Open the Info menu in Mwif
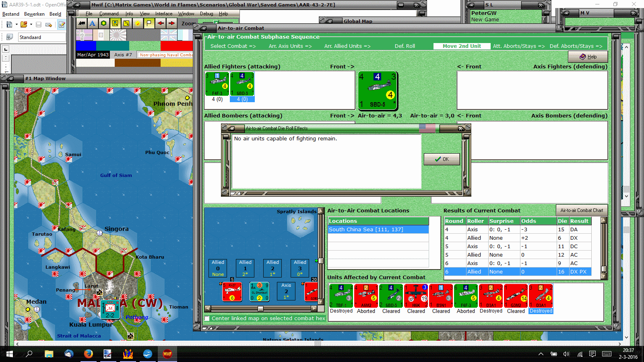The image size is (644, 362). 129,14
